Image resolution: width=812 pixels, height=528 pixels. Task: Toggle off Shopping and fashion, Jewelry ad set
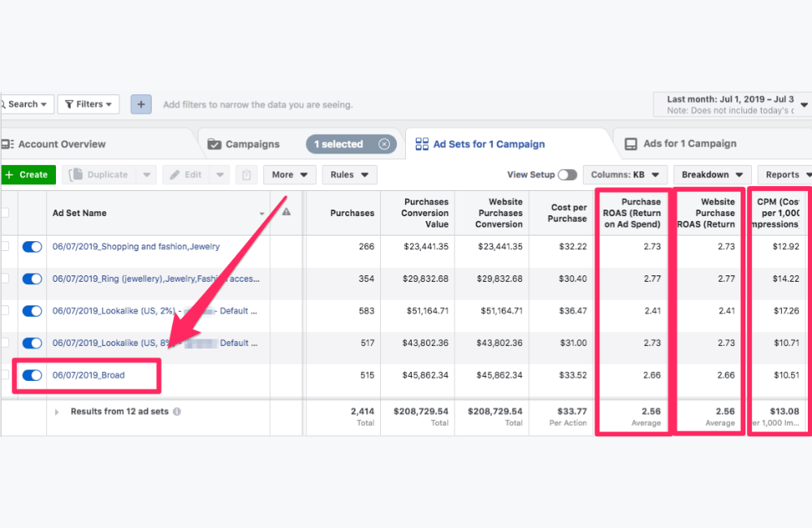pyautogui.click(x=32, y=247)
